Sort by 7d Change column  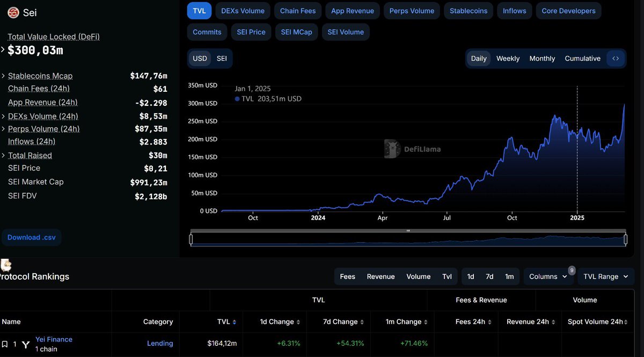click(x=362, y=322)
